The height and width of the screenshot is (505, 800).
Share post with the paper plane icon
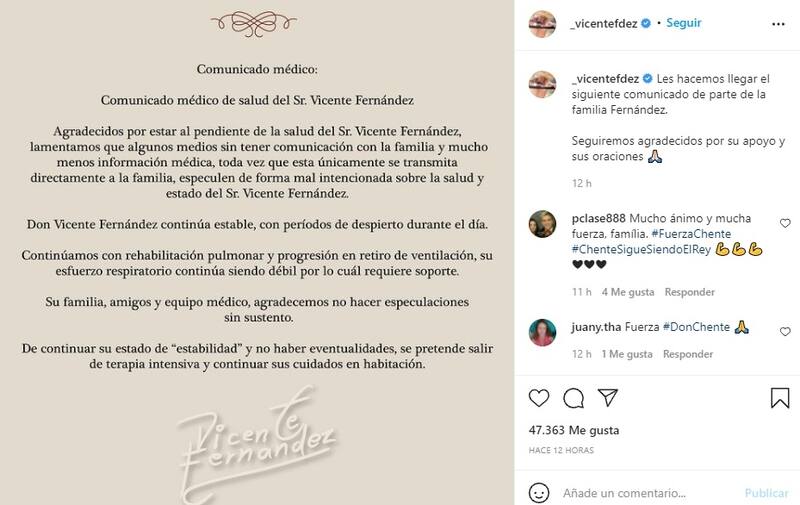click(608, 398)
